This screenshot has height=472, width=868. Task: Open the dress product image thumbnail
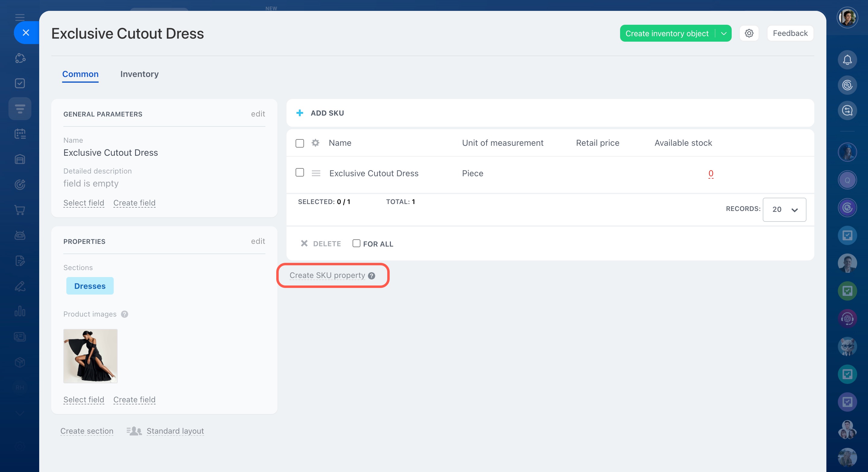click(90, 356)
